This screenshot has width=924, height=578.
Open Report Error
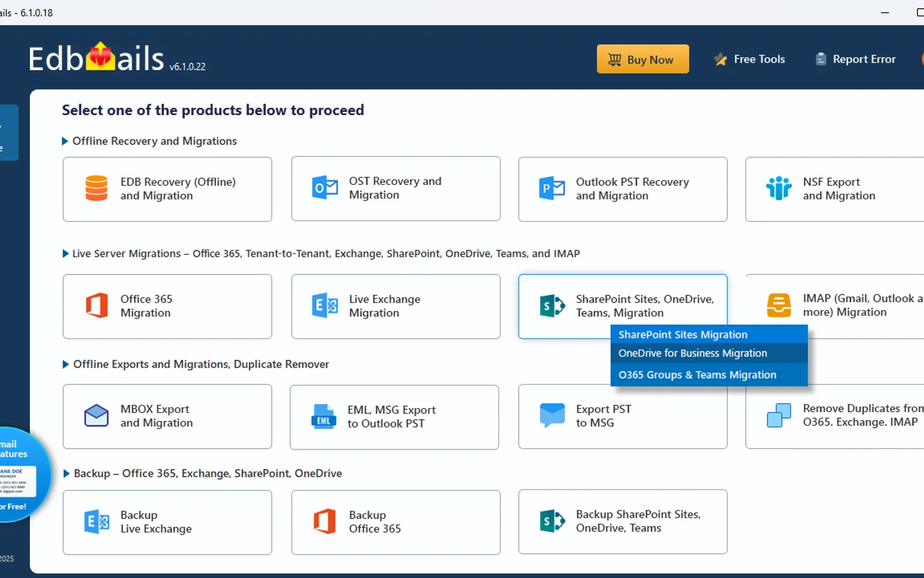pos(855,59)
